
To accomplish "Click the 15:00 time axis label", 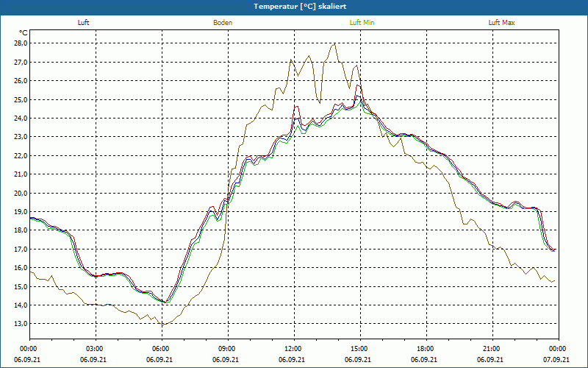I will pos(360,349).
